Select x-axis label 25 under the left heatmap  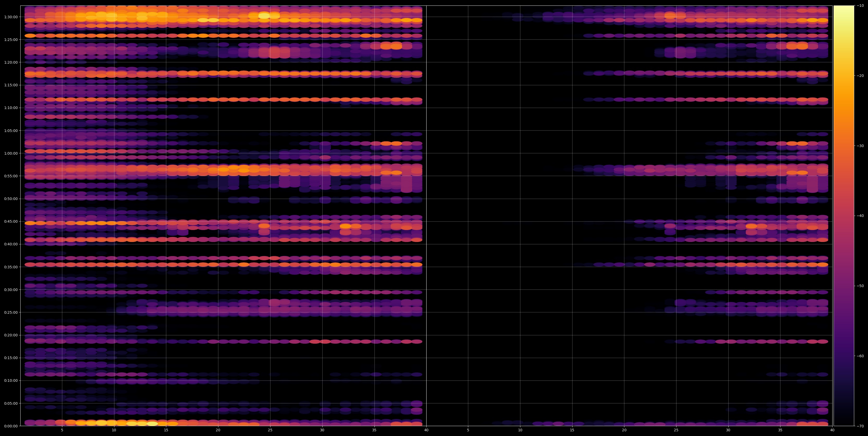coord(270,430)
